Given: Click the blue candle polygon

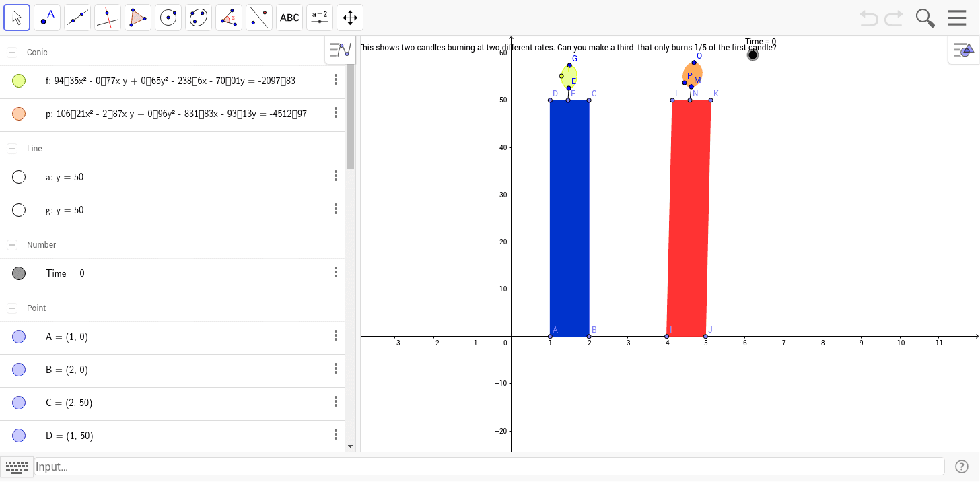Looking at the screenshot, I should point(569,218).
